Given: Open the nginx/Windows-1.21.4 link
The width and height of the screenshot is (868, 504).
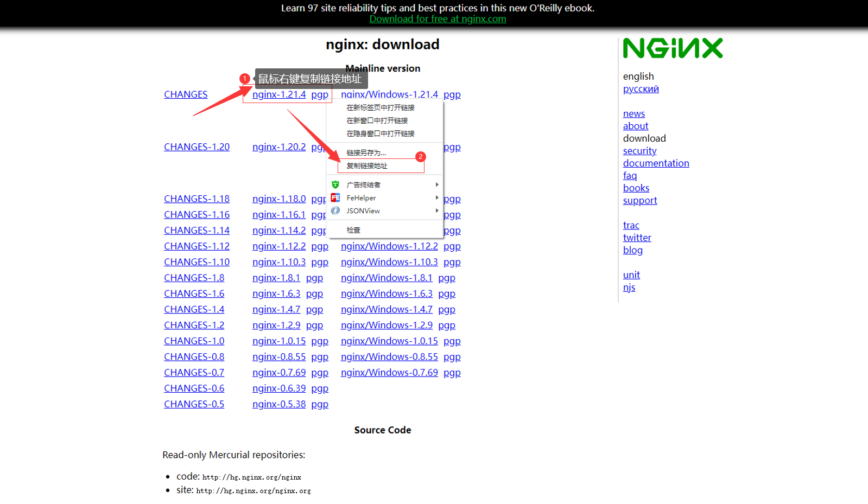Looking at the screenshot, I should pos(389,94).
